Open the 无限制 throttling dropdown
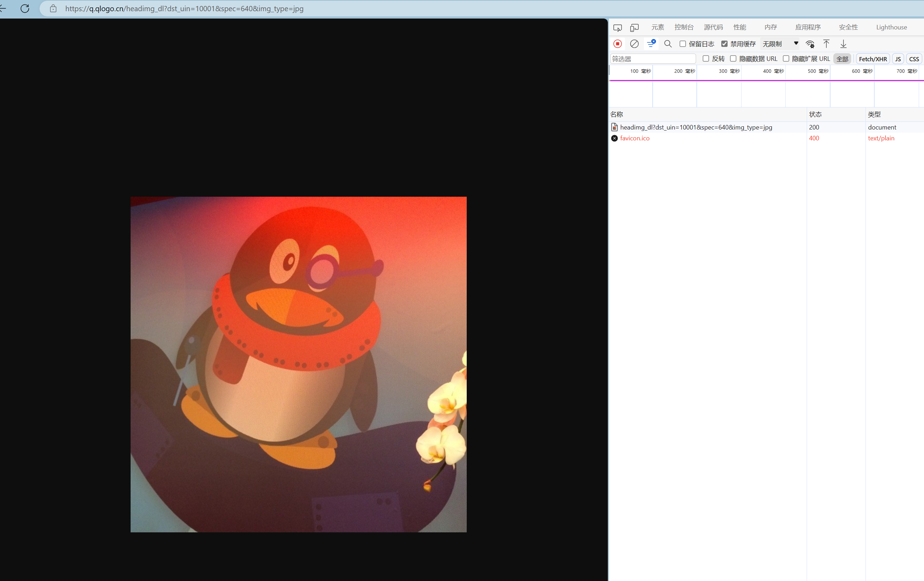Image resolution: width=924 pixels, height=581 pixels. [780, 44]
